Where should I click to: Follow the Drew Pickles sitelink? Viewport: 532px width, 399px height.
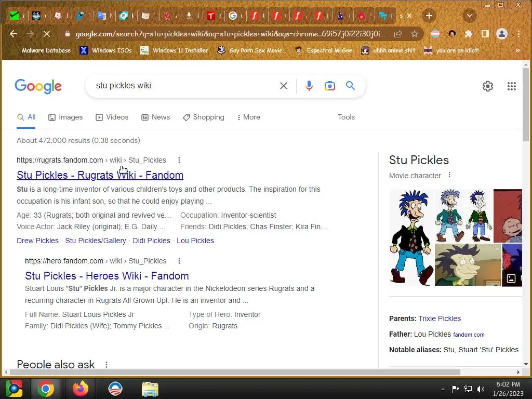click(37, 241)
